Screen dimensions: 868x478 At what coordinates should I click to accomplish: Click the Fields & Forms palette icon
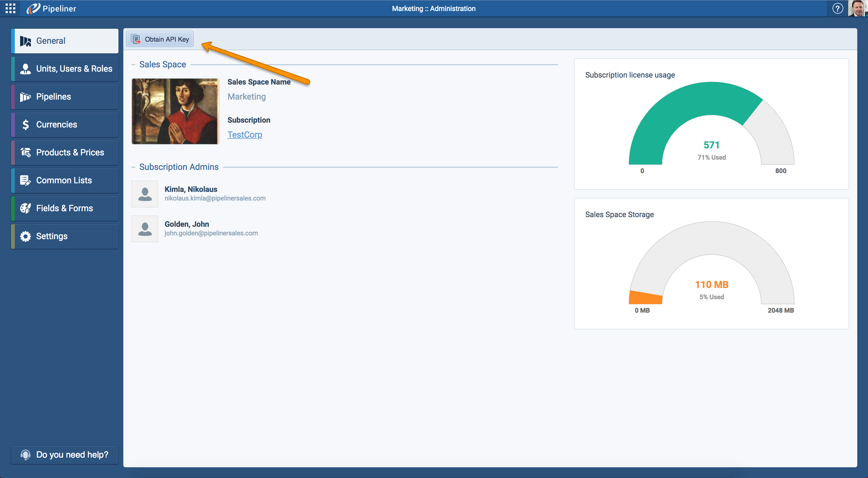(x=25, y=208)
